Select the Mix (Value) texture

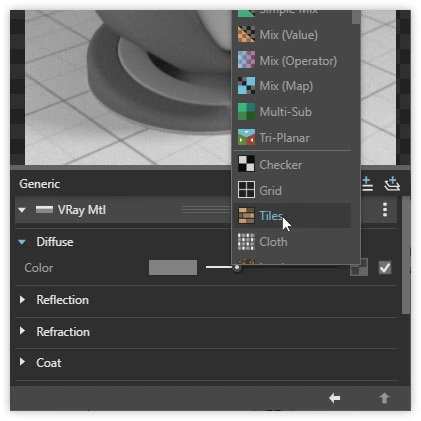tap(292, 35)
